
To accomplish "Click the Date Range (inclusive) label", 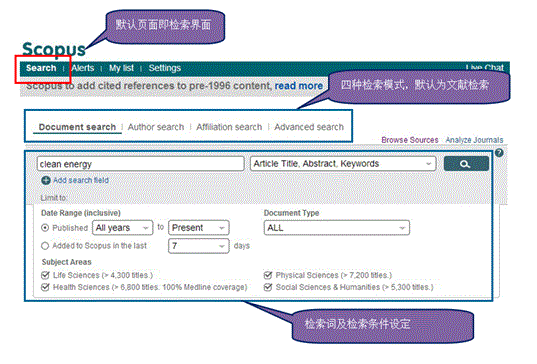I will (x=81, y=213).
